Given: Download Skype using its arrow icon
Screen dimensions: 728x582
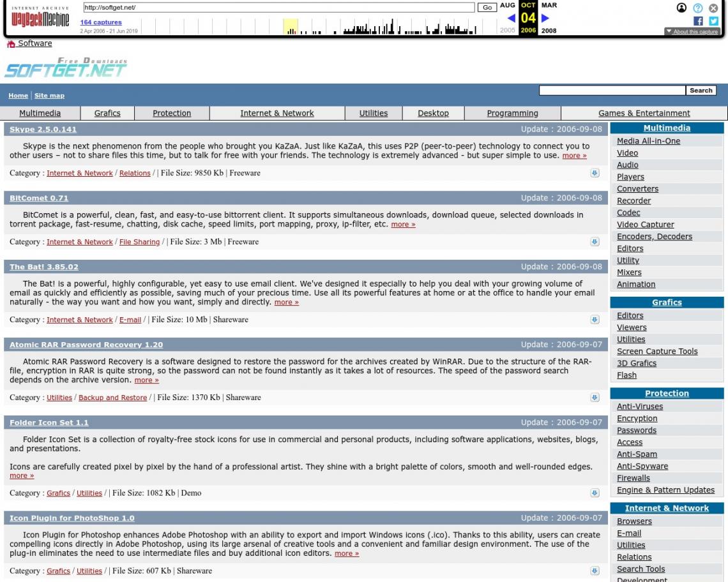Looking at the screenshot, I should click(x=595, y=173).
